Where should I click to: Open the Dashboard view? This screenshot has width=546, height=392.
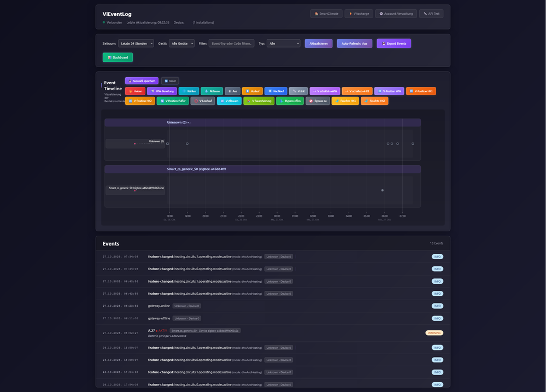(118, 57)
